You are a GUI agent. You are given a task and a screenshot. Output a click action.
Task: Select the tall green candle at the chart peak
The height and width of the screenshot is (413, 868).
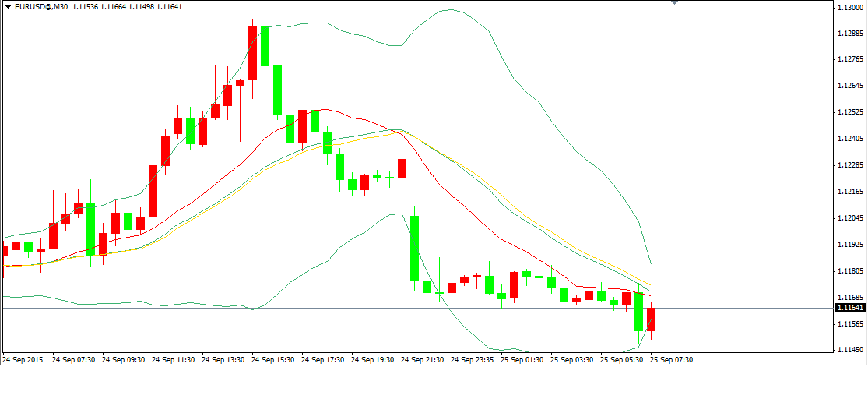265,47
